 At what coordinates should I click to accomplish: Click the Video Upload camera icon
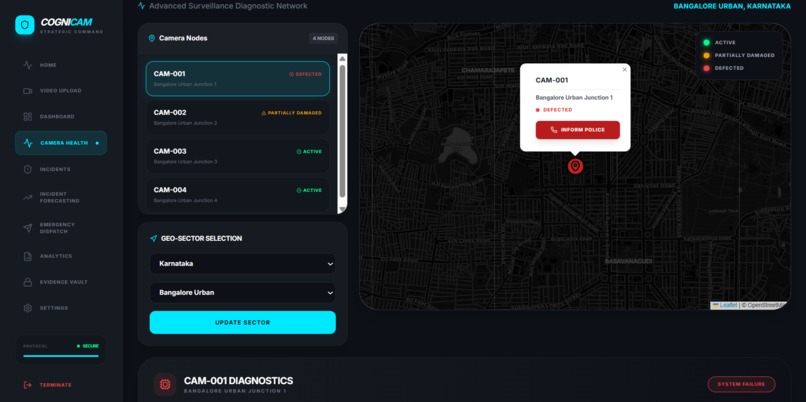click(28, 91)
